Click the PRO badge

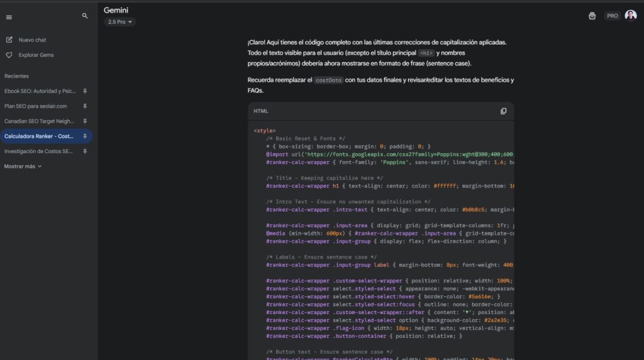(x=612, y=16)
